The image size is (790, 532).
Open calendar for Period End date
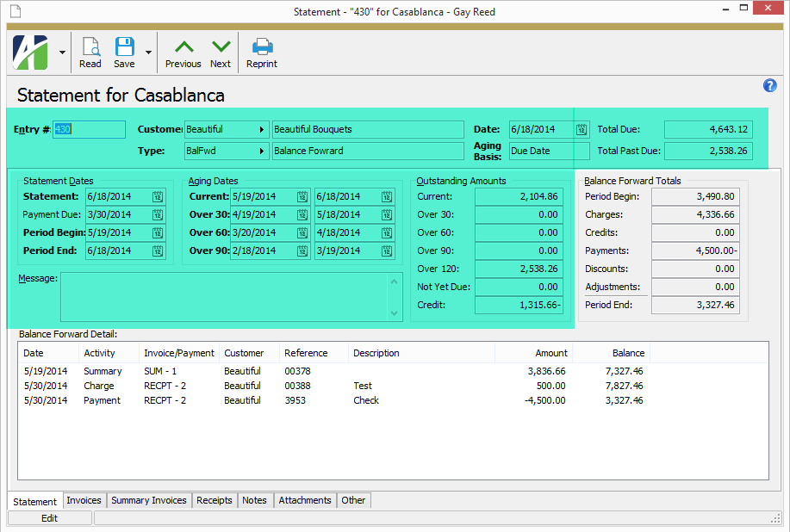coord(157,251)
